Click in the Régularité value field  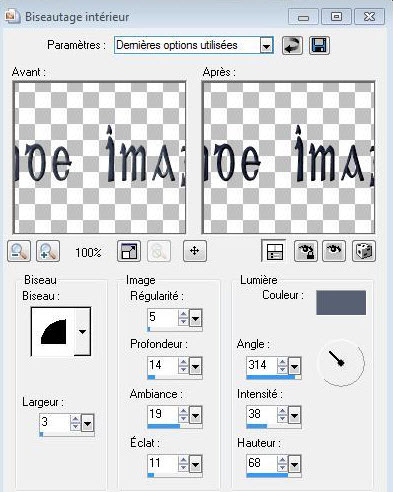[163, 317]
